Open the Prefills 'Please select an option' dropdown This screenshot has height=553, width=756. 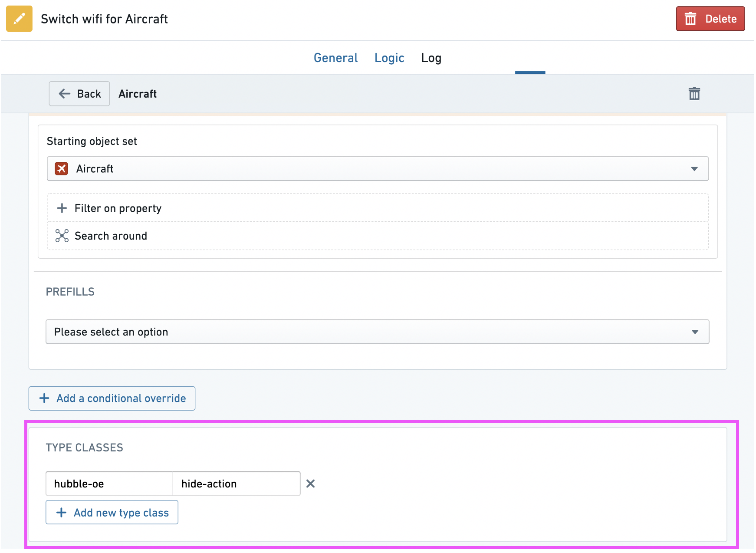(x=378, y=332)
